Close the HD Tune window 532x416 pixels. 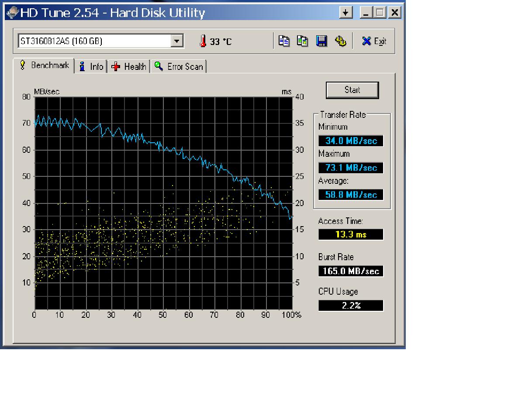395,13
